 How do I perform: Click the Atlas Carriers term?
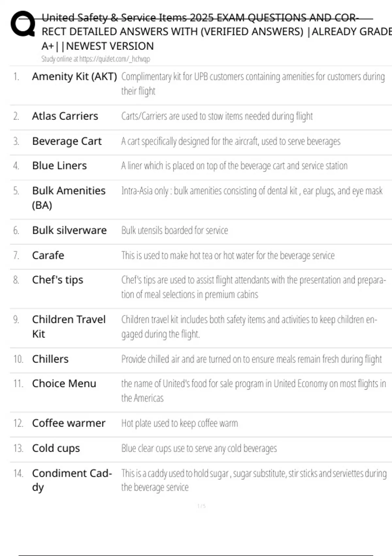click(x=65, y=116)
